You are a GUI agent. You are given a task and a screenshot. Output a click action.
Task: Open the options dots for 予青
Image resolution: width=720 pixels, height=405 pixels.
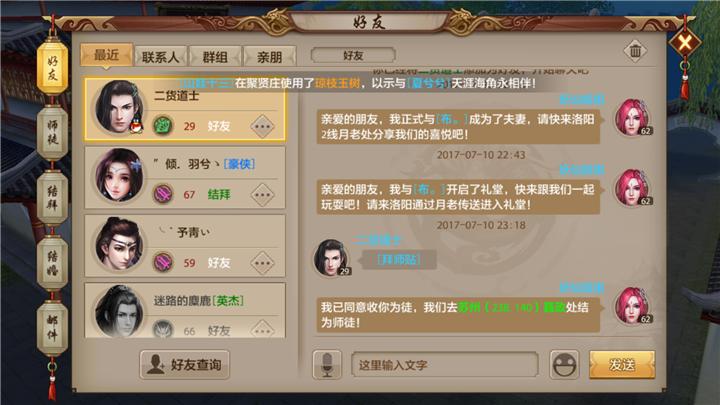[263, 263]
